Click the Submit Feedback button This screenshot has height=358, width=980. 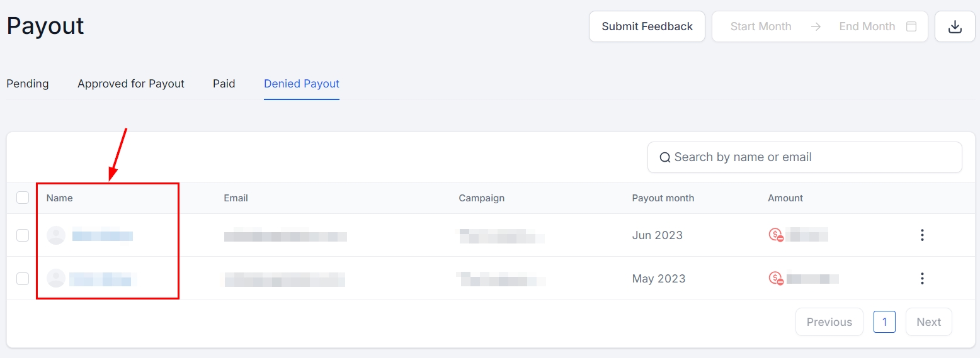[x=647, y=26]
